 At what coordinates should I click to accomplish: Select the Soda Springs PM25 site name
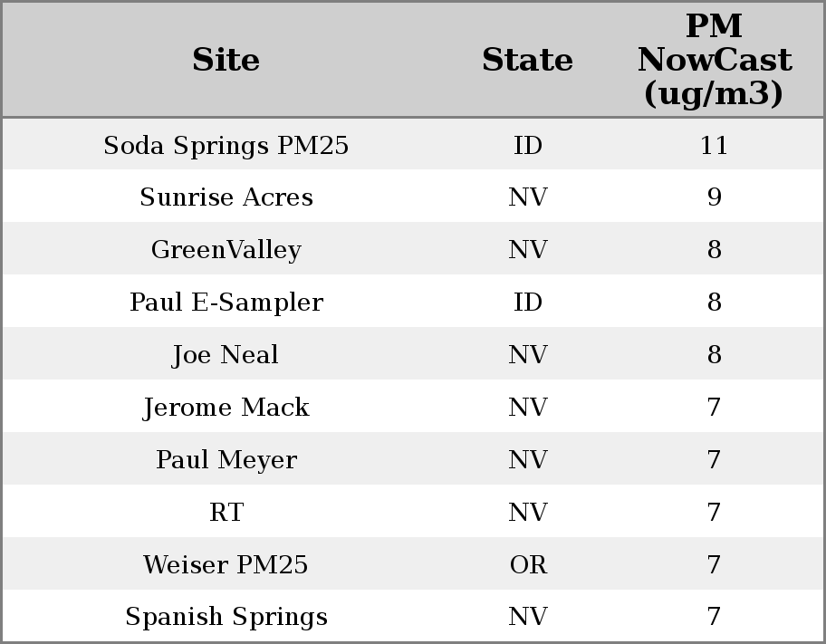[226, 146]
